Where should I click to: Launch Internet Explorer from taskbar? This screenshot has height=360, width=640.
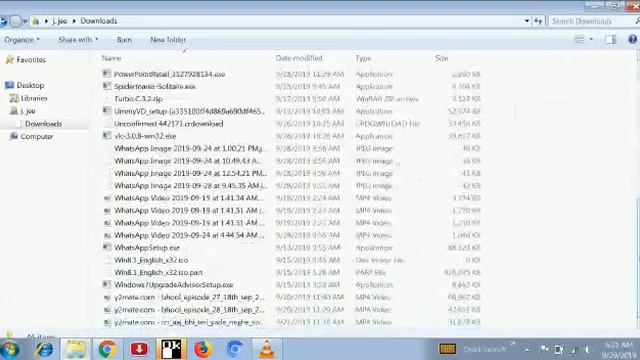[44, 349]
